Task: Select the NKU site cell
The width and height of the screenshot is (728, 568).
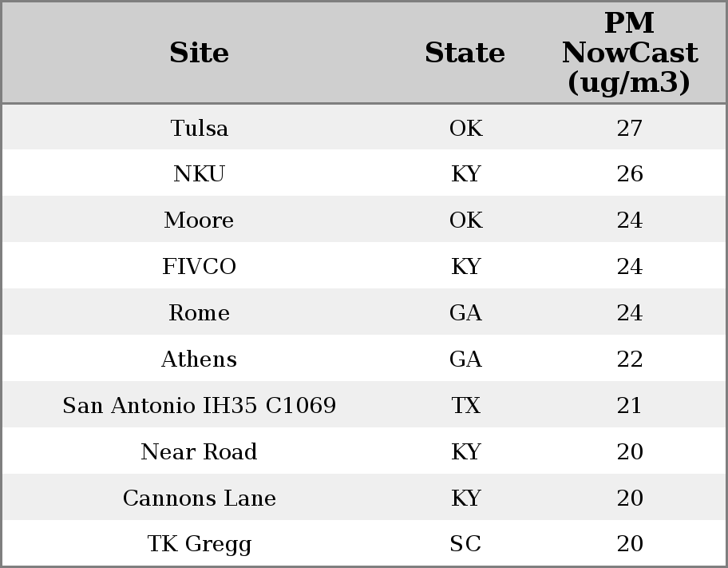Action: (200, 174)
